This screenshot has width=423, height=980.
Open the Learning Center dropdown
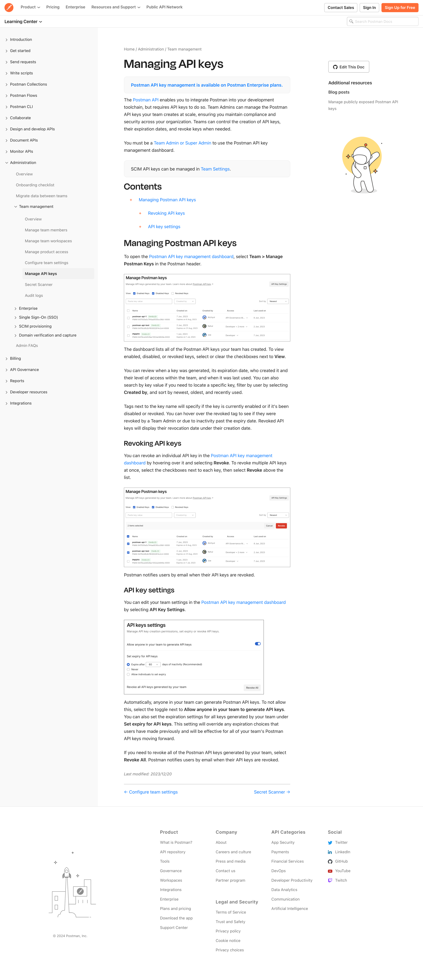23,22
